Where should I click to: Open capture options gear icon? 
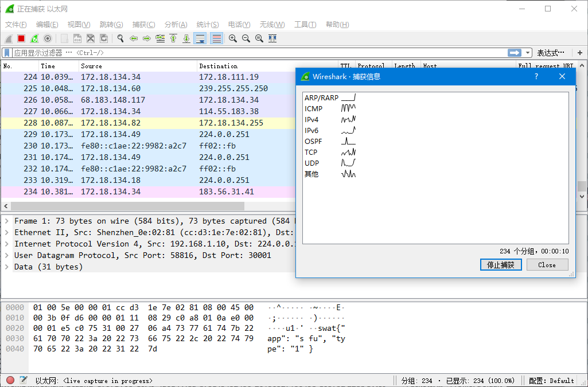tap(48, 38)
